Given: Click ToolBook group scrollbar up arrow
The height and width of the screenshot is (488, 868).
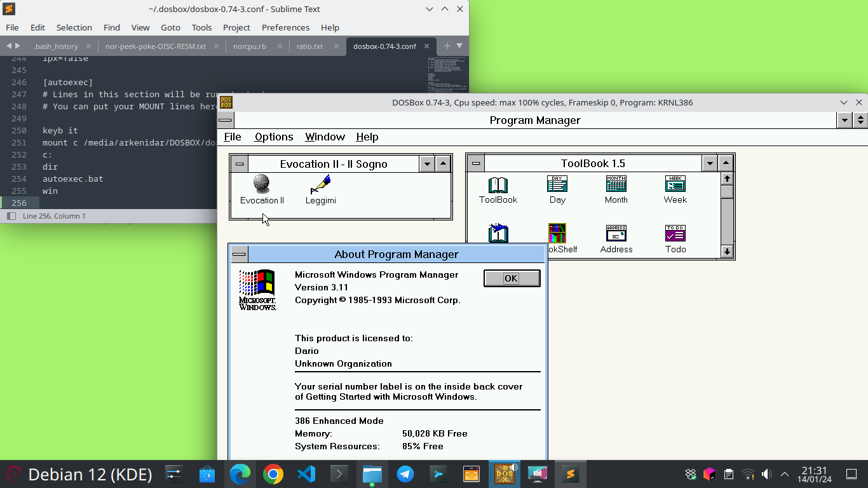Looking at the screenshot, I should (x=727, y=178).
